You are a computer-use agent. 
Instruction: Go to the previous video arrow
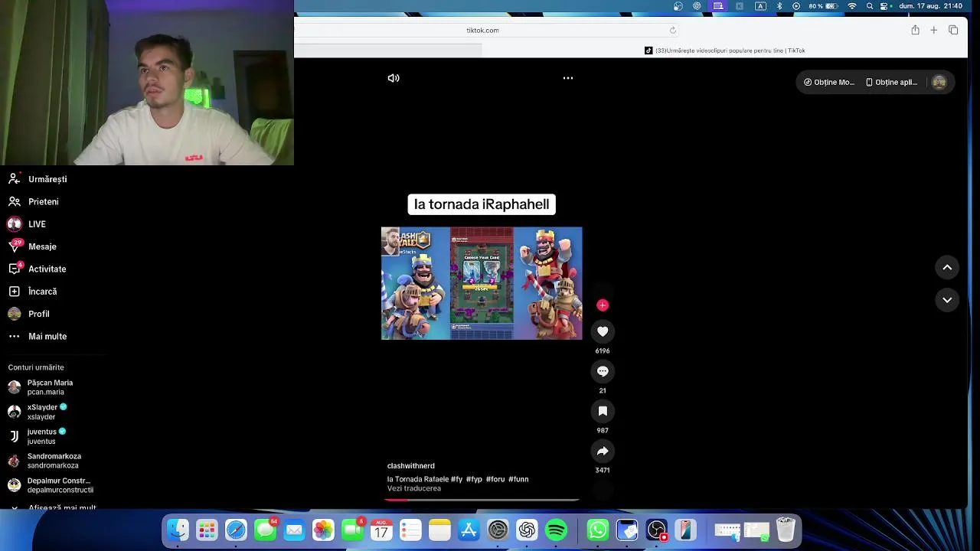coord(947,267)
